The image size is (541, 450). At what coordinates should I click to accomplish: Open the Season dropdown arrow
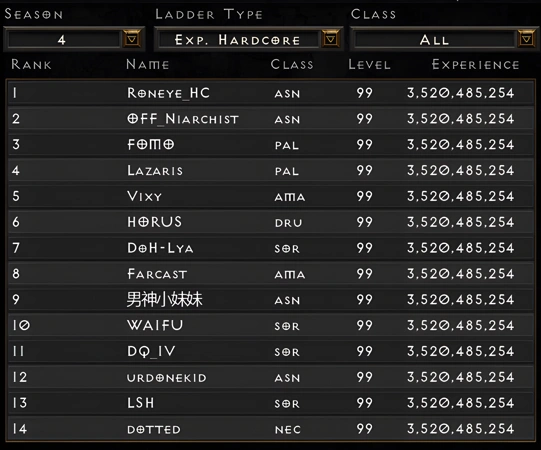coord(132,39)
